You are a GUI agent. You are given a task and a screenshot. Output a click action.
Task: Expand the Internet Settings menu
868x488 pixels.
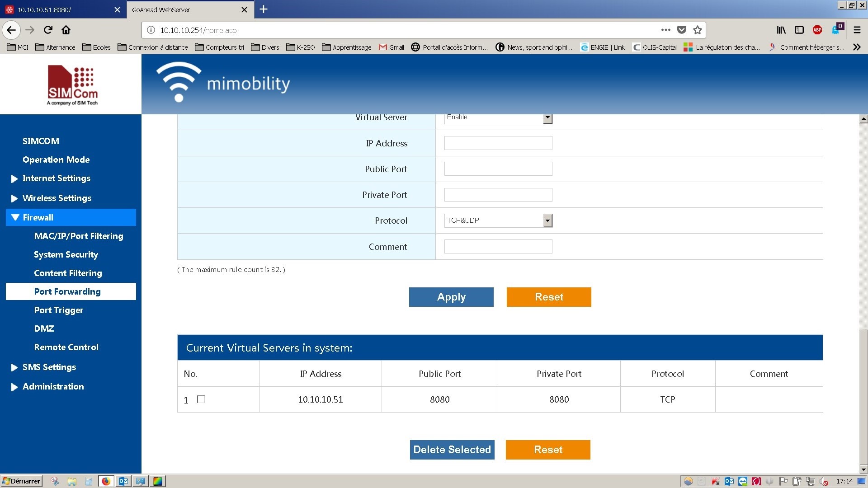click(56, 178)
